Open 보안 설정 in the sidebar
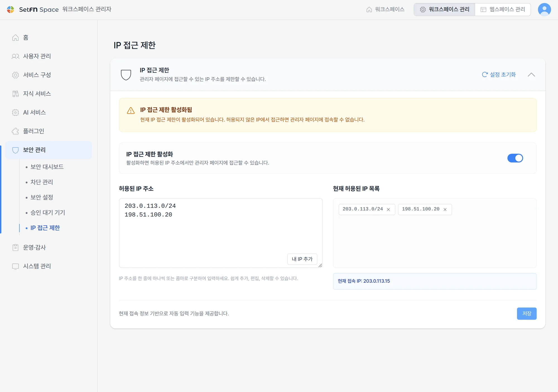The image size is (558, 392). [x=42, y=197]
